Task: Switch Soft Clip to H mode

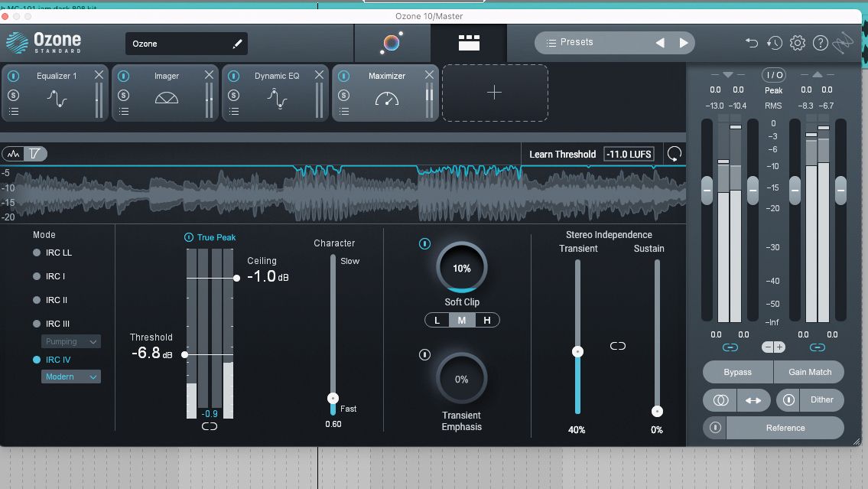Action: pyautogui.click(x=487, y=320)
